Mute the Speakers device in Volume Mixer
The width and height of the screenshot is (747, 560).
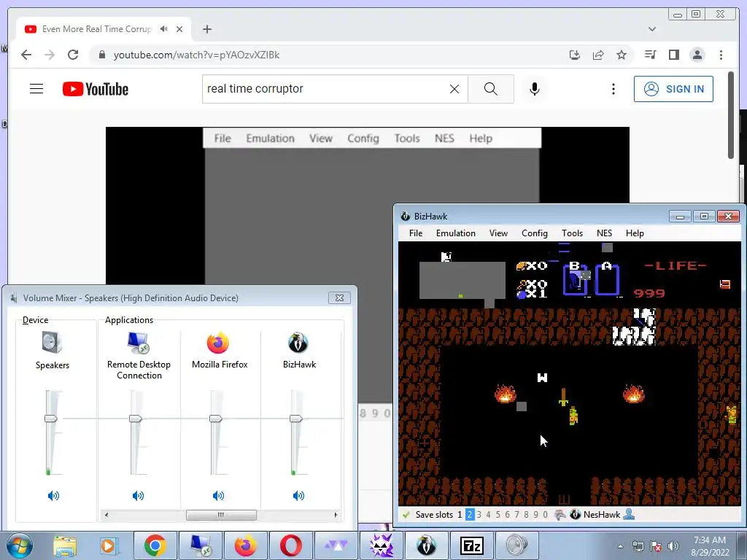coord(53,496)
